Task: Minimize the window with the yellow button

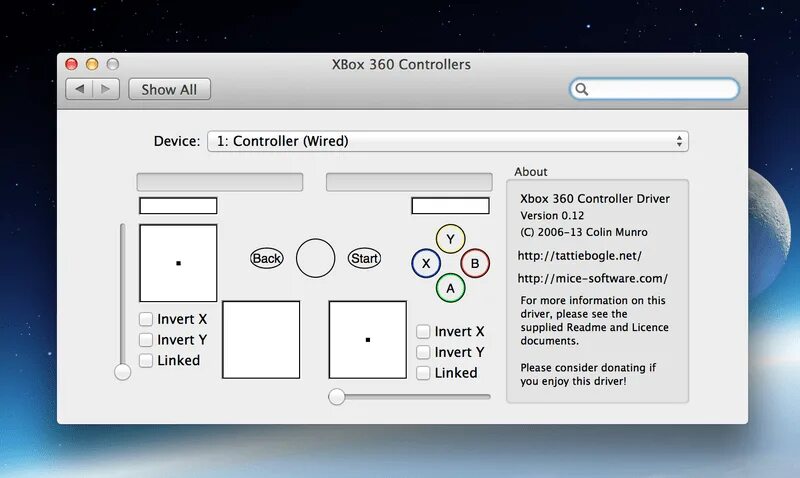Action: [x=92, y=64]
